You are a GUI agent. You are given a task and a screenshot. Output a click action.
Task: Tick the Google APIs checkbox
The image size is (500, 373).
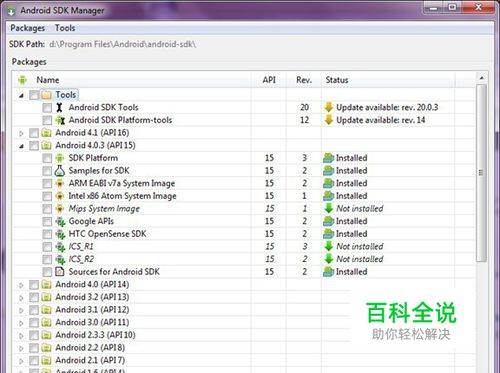pyautogui.click(x=47, y=222)
